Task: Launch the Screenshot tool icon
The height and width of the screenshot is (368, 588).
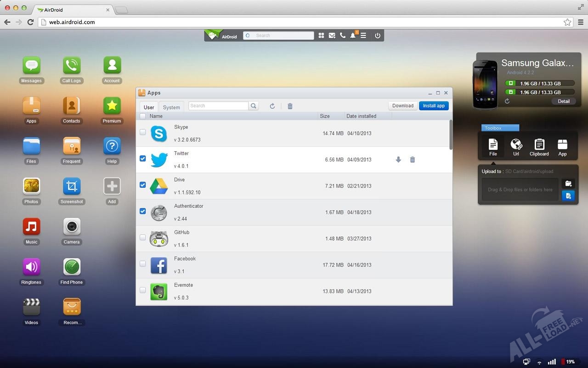Action: click(x=72, y=187)
